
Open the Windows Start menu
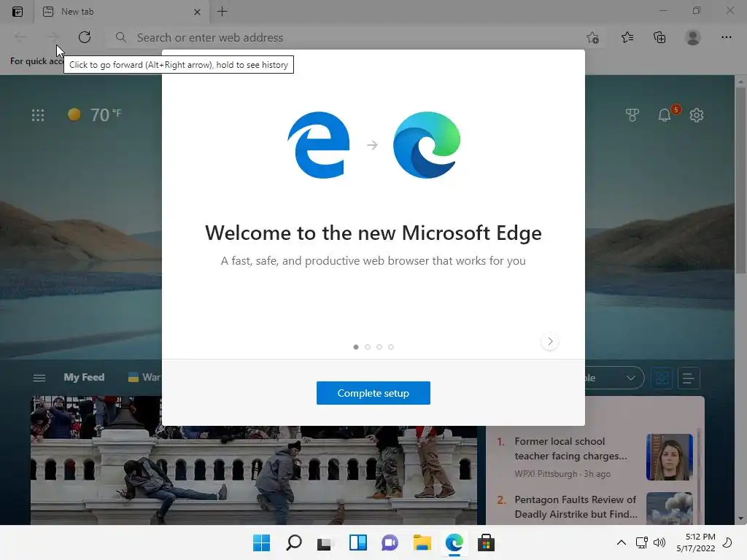coord(261,542)
